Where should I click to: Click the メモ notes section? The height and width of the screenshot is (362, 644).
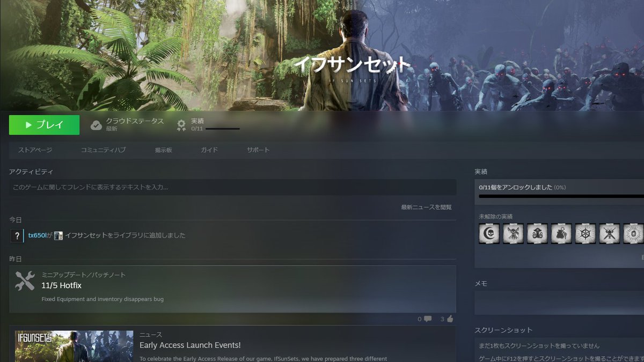tap(559, 302)
